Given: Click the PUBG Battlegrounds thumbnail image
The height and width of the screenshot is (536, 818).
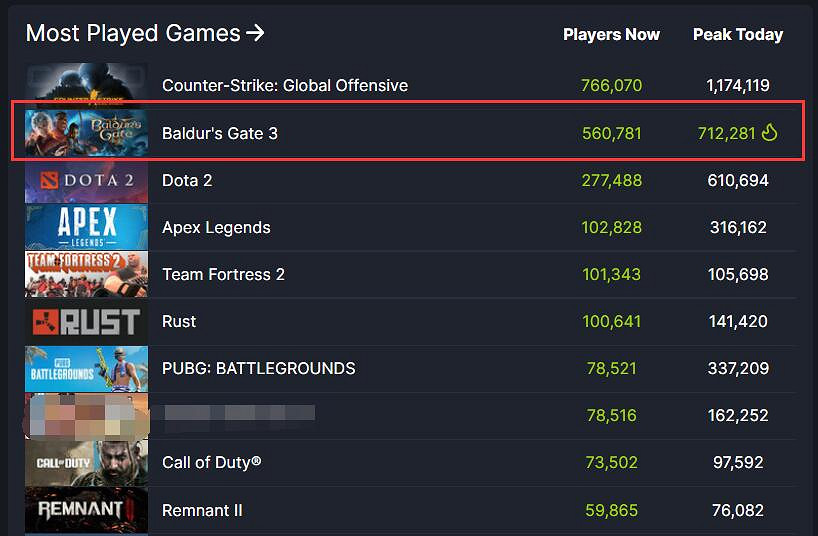Looking at the screenshot, I should tap(86, 368).
